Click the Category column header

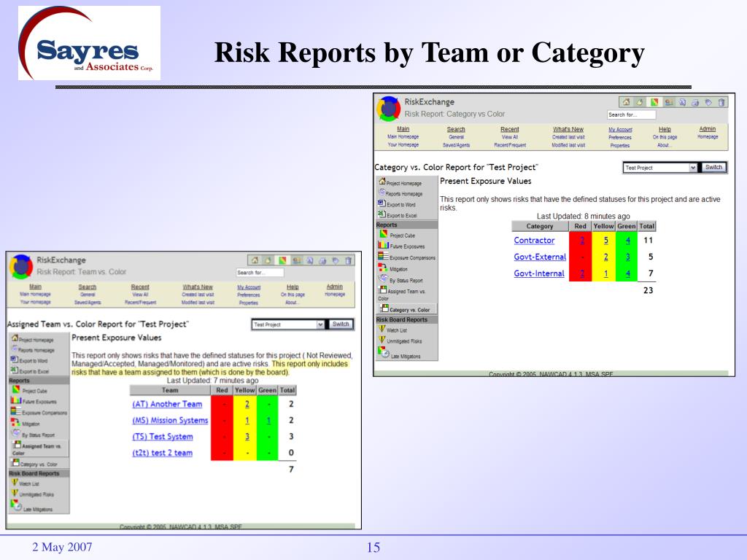[x=540, y=226]
